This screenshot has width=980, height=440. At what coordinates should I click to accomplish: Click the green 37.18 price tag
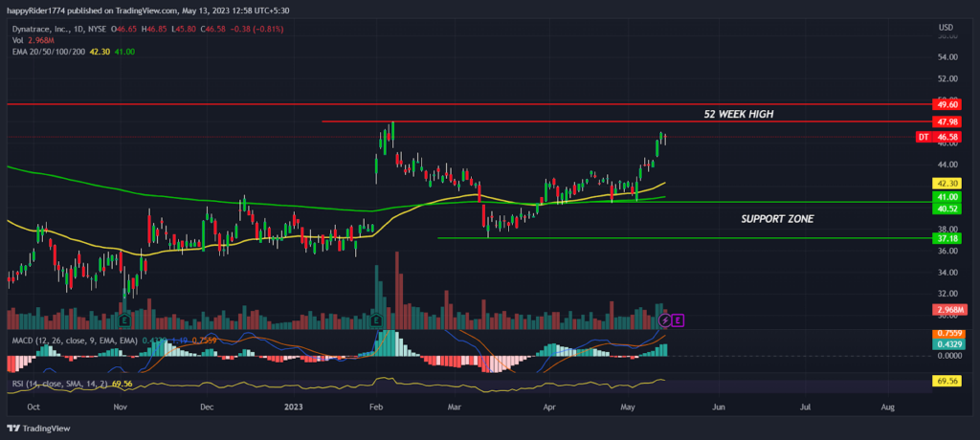[946, 238]
